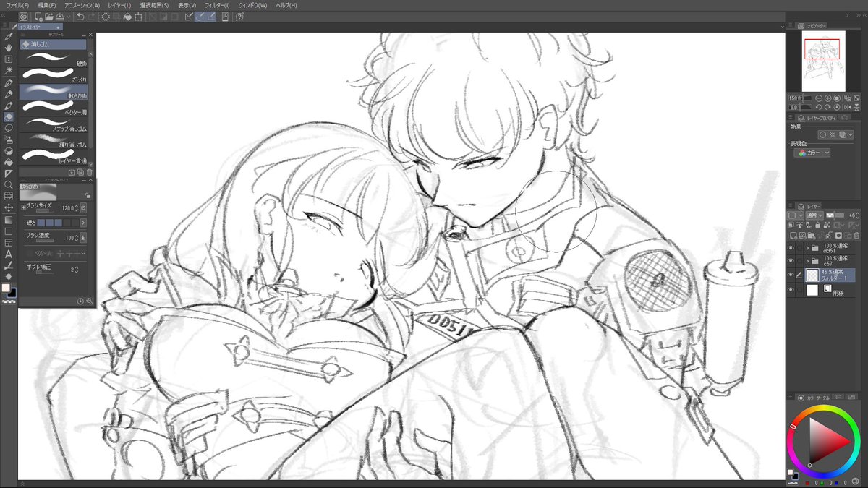Redo with the command bar arrow
The image size is (868, 488).
92,17
